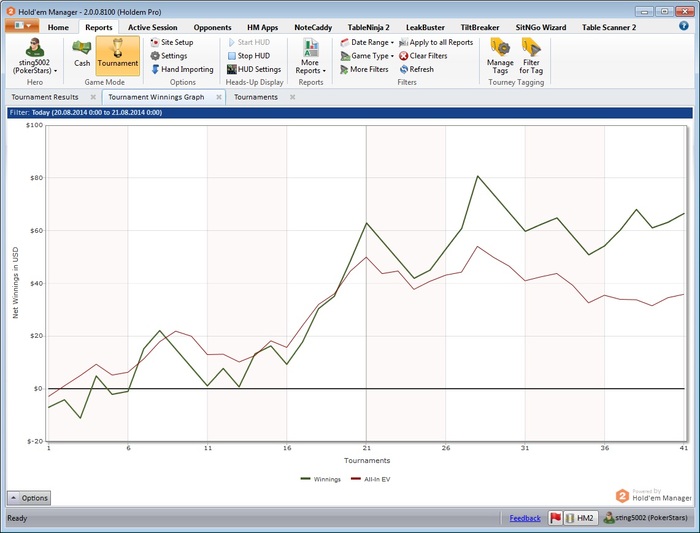Screen dimensions: 700x533
Task: Click the More Reports icon
Action: click(x=310, y=47)
